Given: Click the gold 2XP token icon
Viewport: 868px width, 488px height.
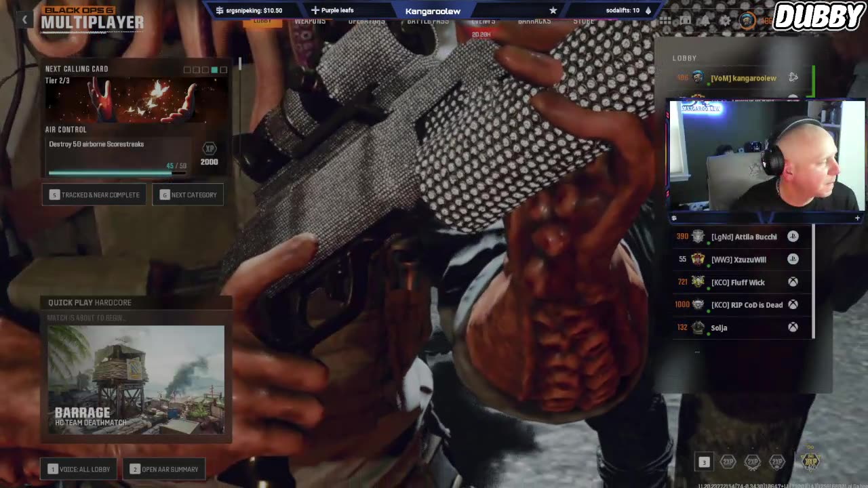Looking at the screenshot, I should point(810,461).
